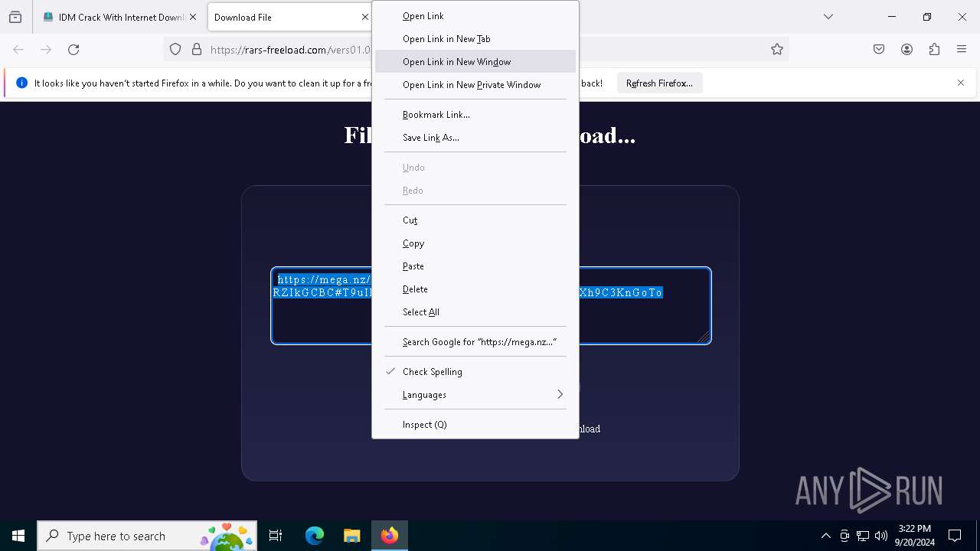Open the Windows Start menu

18,536
